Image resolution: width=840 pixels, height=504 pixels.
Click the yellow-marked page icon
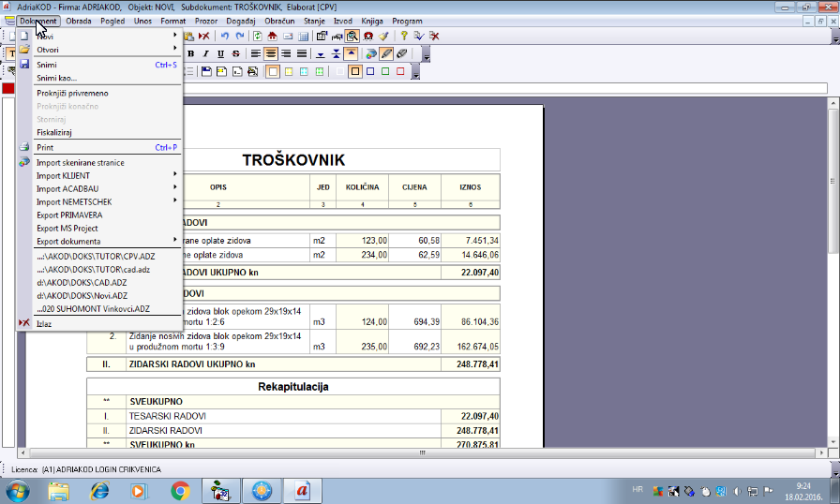[222, 71]
